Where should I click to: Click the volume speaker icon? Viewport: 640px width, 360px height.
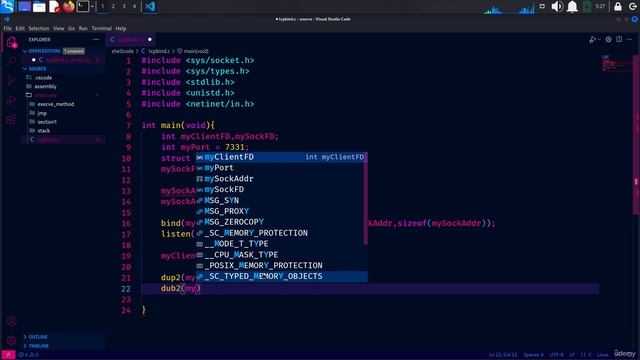tap(557, 7)
